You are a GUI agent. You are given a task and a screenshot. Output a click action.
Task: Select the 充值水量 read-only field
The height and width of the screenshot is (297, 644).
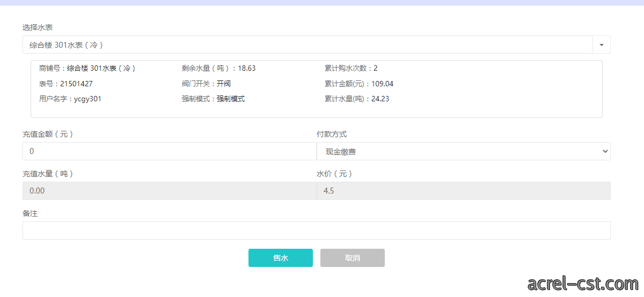[170, 191]
